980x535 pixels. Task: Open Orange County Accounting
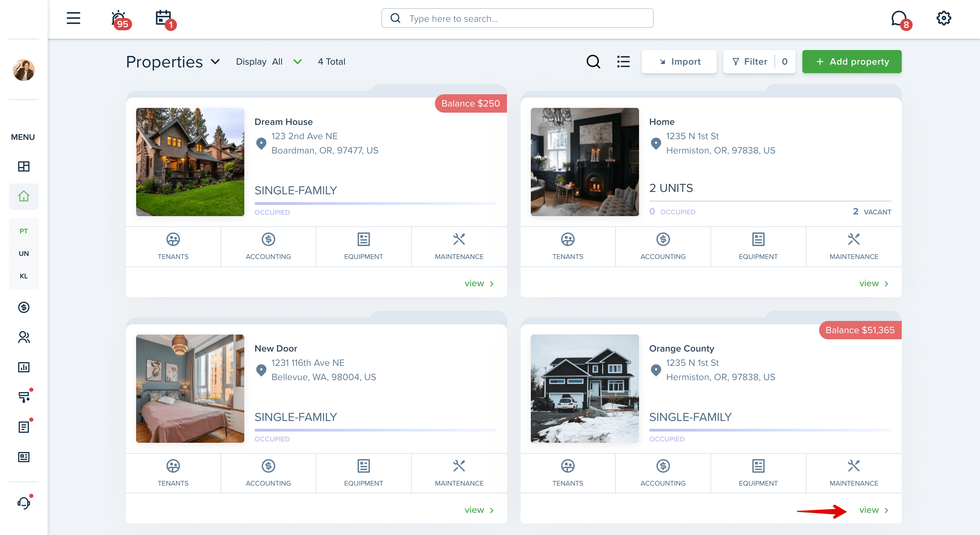point(663,473)
